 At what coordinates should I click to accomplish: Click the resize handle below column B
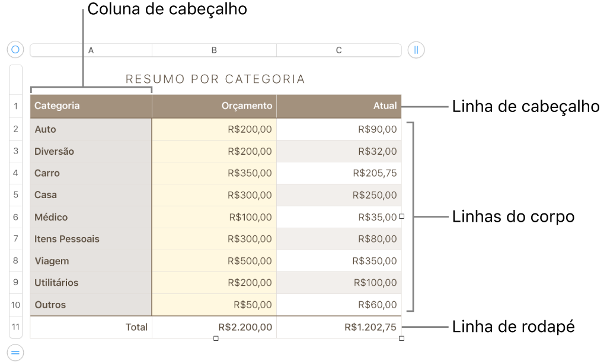214,337
